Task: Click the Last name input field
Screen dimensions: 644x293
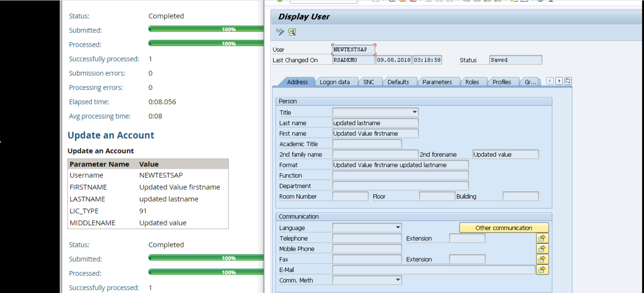Action: coord(375,123)
